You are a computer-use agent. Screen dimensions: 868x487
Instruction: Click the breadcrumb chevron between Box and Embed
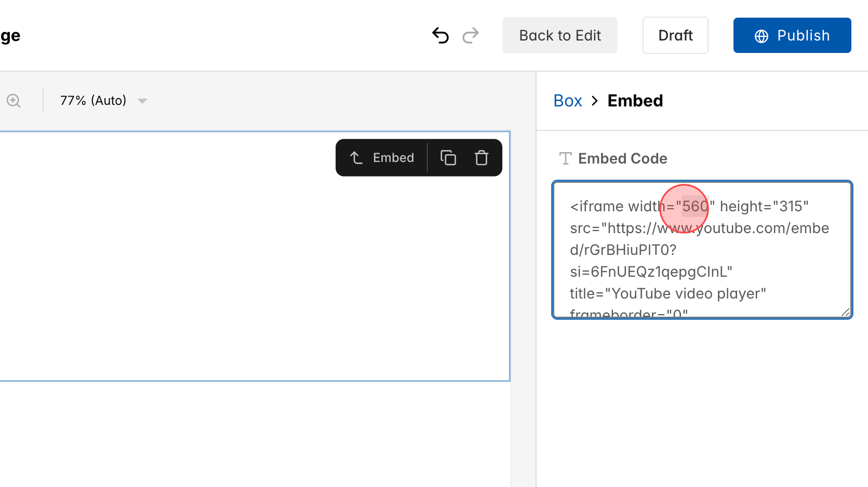[595, 101]
